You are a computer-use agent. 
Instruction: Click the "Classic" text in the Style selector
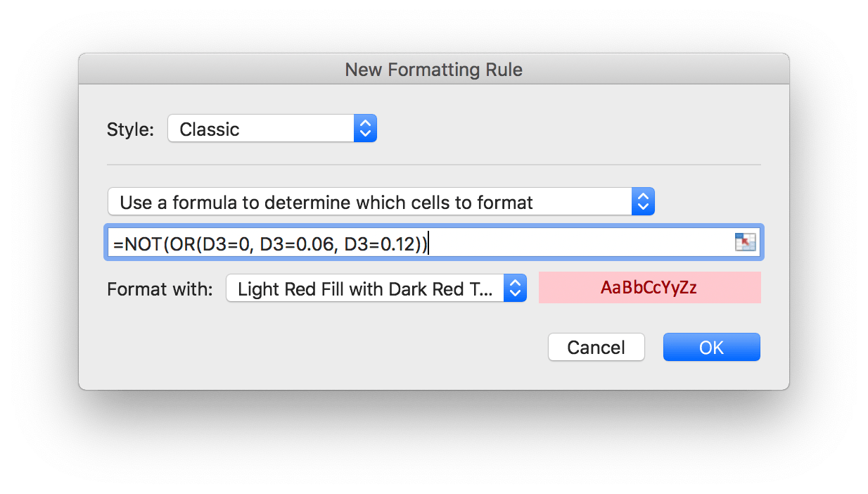(210, 129)
